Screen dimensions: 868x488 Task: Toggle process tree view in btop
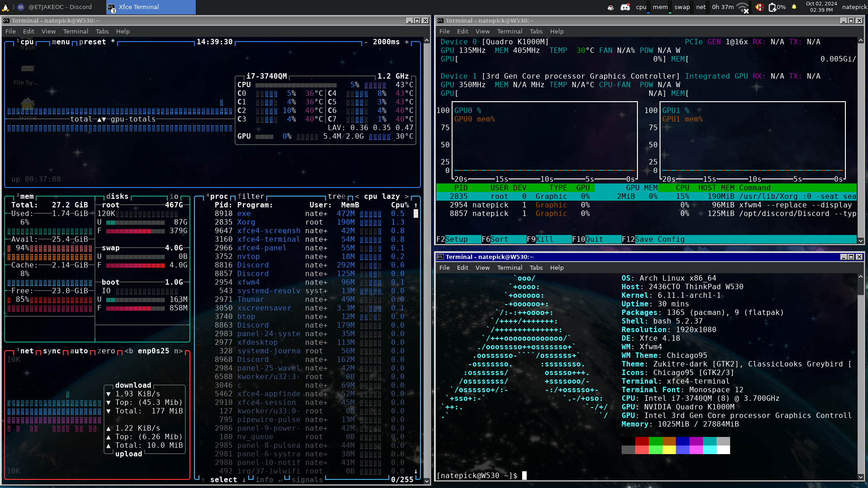point(336,197)
